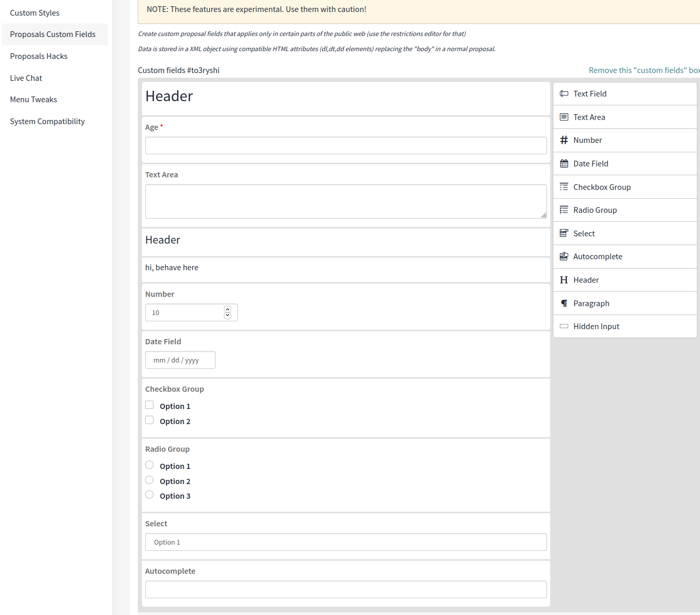Focus the Autocomplete input field

point(346,589)
